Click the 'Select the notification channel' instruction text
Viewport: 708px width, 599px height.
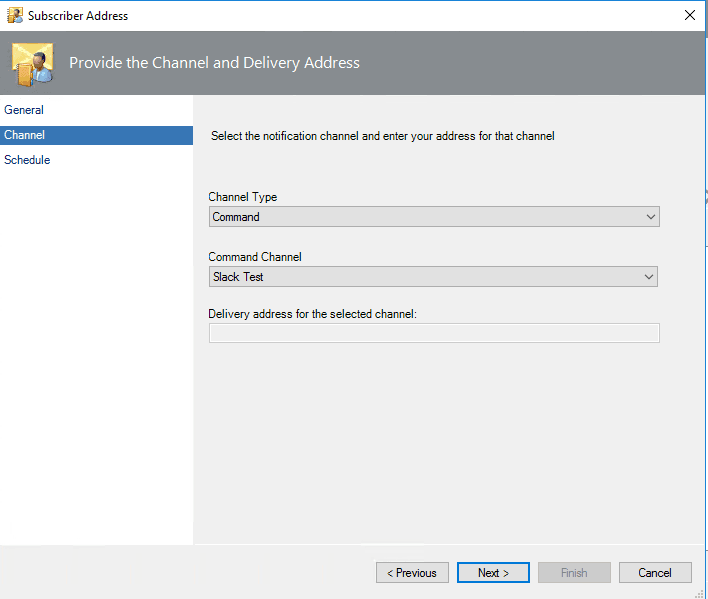[382, 136]
